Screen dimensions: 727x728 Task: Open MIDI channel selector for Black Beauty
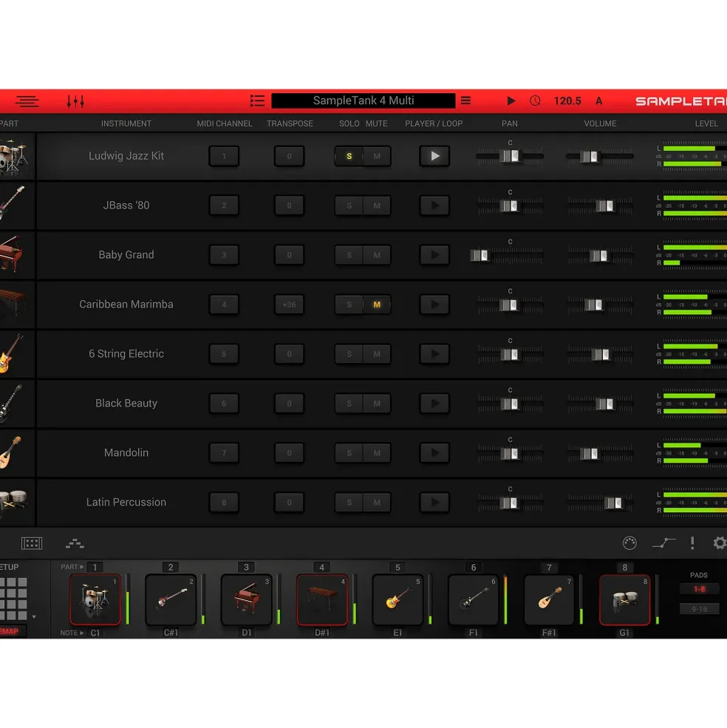coord(224,404)
